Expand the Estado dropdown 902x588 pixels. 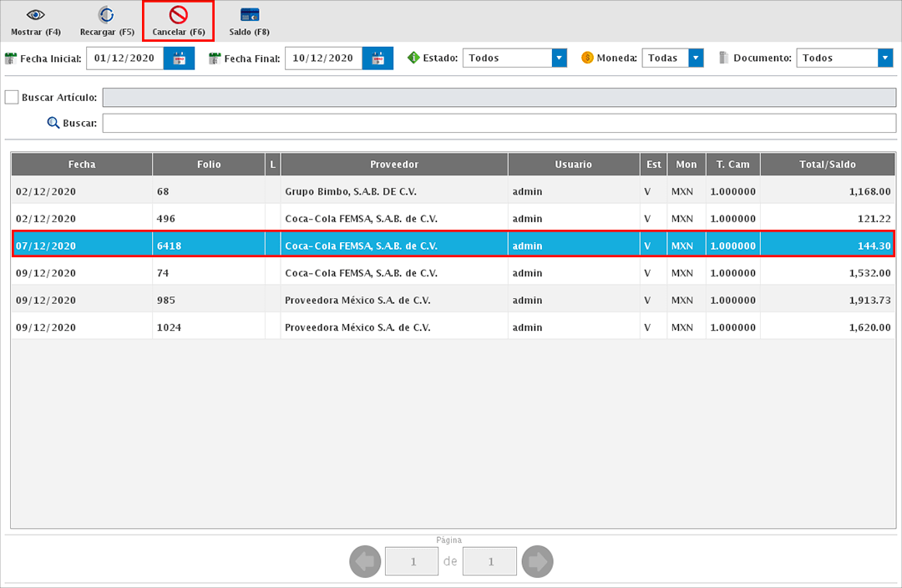click(x=559, y=58)
